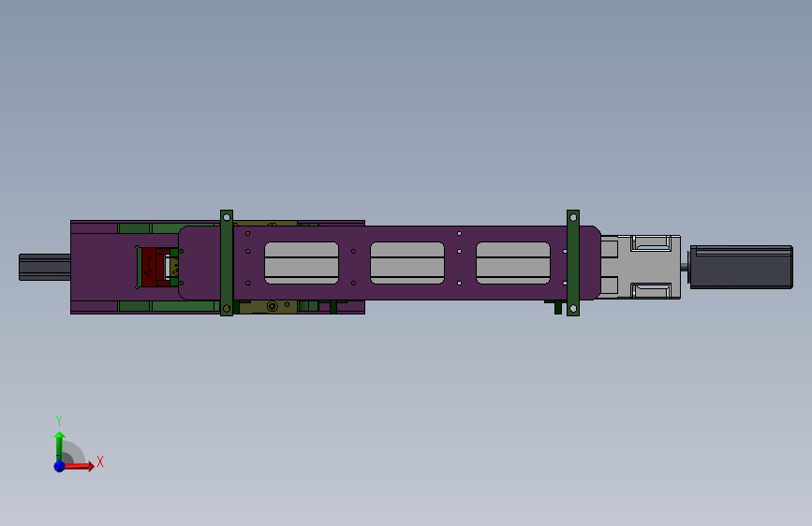Select the dark gray motor at the right end
Viewport: 812px width, 526px height.
(741, 267)
